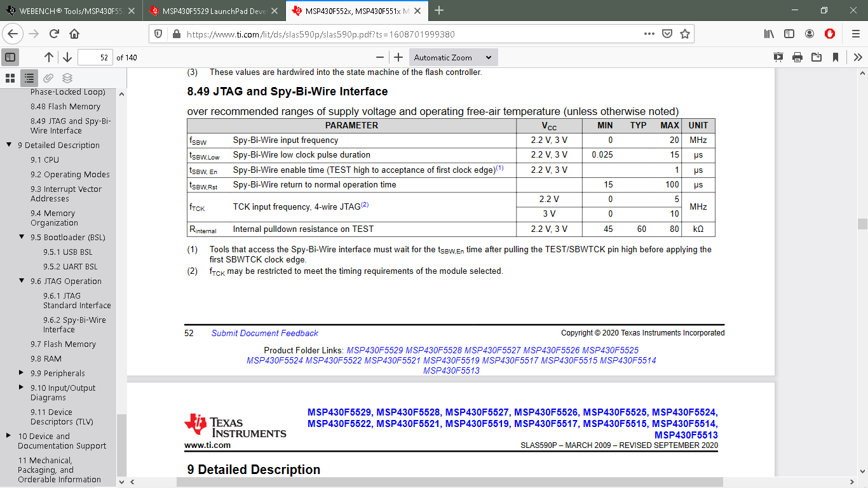
Task: Show attachments view in sidebar
Action: pyautogui.click(x=48, y=78)
